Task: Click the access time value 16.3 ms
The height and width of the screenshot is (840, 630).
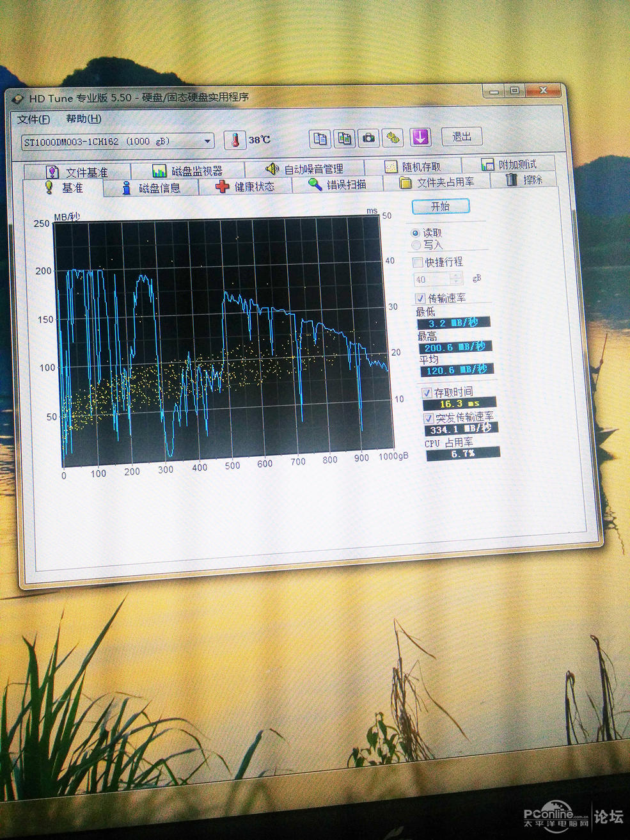Action: [x=459, y=404]
